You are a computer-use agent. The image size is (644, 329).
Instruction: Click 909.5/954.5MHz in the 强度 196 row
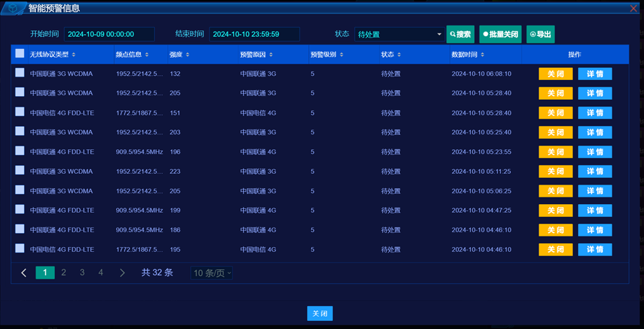coord(140,152)
